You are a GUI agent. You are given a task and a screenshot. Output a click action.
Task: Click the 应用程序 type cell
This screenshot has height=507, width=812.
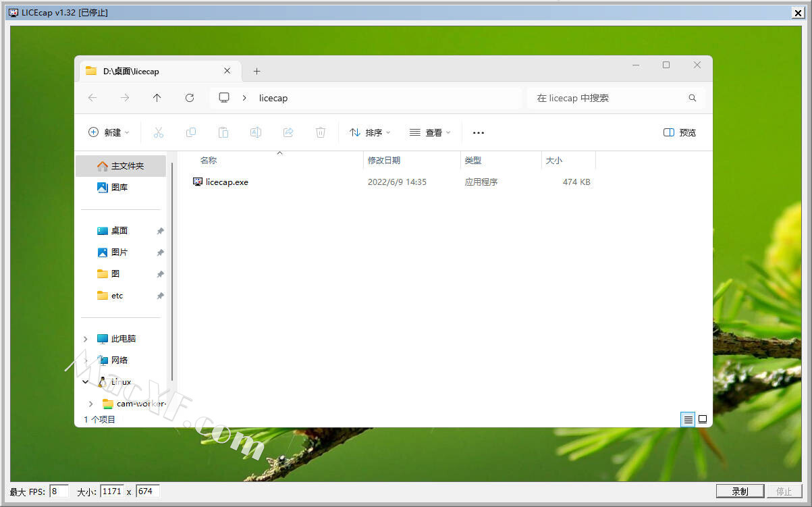[x=481, y=182]
